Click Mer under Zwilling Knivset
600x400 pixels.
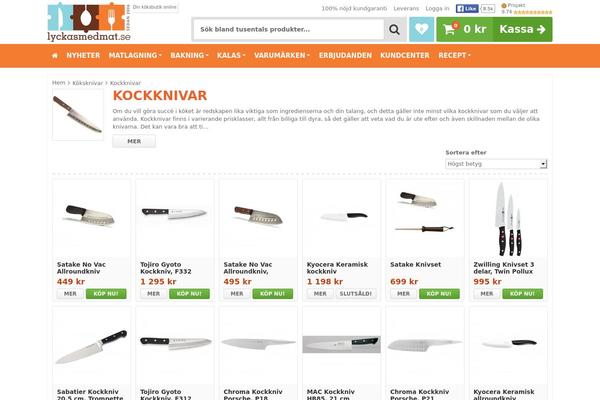point(486,294)
